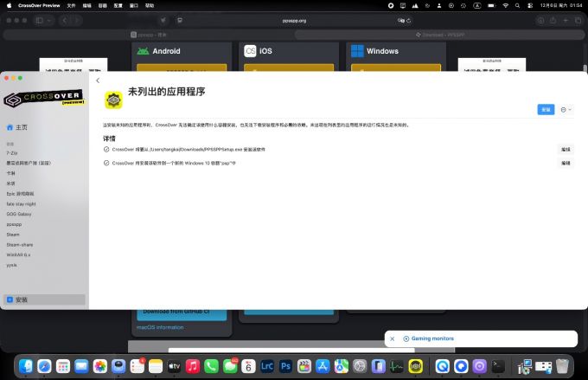The image size is (588, 380).
Task: Open Photos from the Dock
Action: [x=100, y=366]
